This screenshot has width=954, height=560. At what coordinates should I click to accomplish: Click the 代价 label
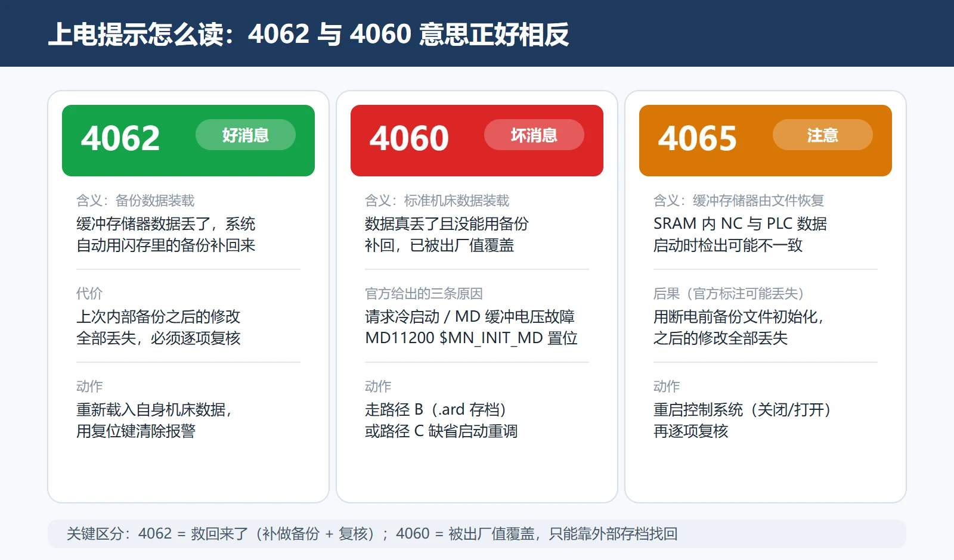pos(89,294)
